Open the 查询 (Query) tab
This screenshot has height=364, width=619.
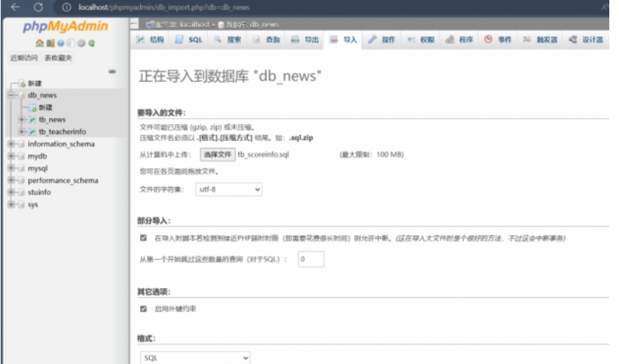click(x=266, y=40)
